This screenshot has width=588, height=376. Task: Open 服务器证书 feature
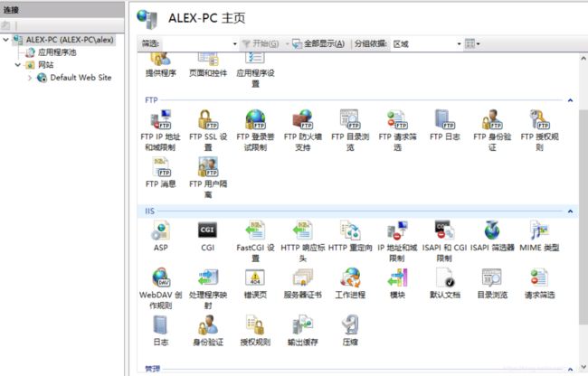(303, 283)
